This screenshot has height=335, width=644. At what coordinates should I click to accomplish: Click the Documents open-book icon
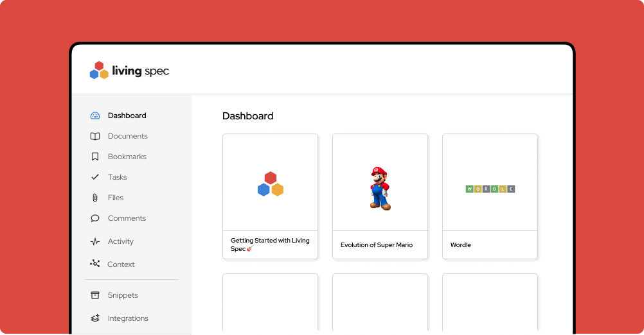[95, 136]
